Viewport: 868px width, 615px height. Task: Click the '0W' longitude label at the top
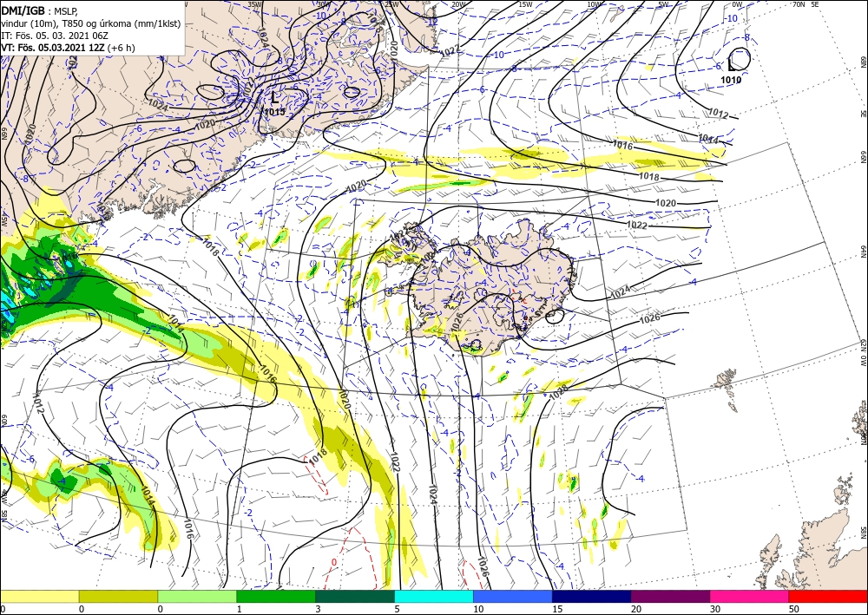737,4
